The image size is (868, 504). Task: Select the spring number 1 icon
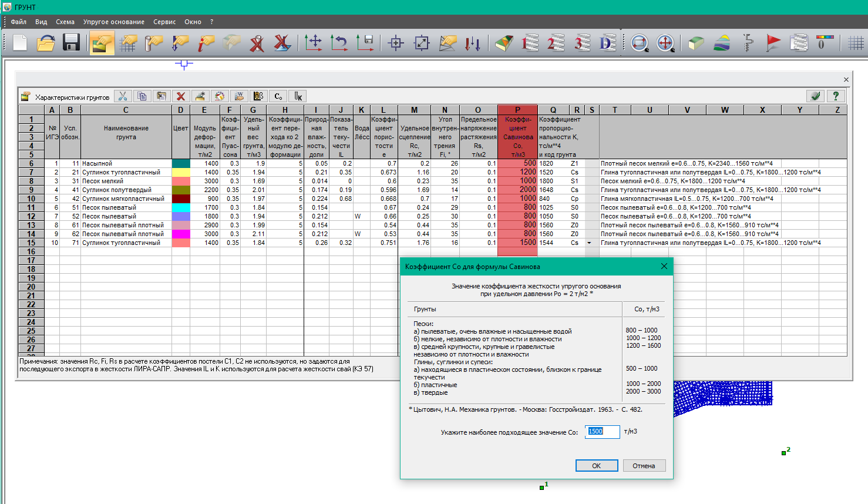[529, 43]
